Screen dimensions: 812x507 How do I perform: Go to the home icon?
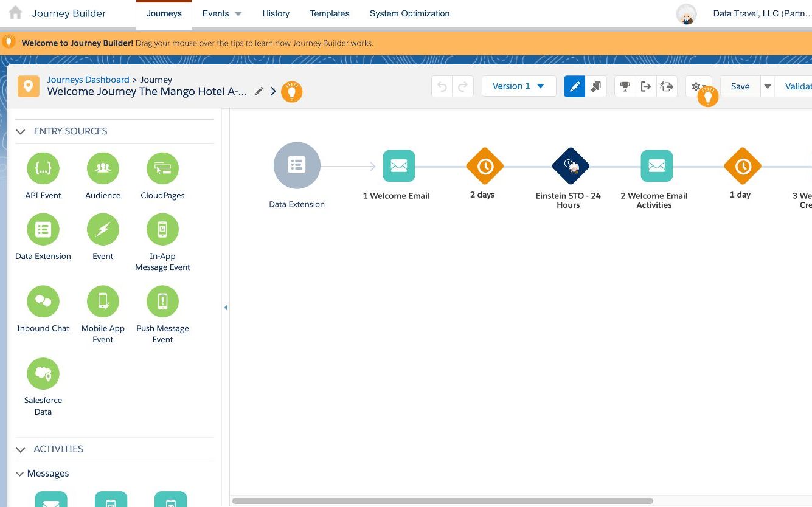[15, 13]
